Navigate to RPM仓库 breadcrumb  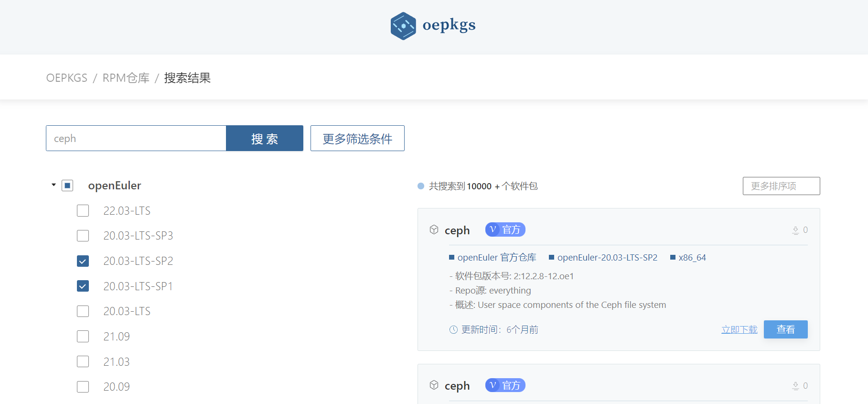point(126,78)
